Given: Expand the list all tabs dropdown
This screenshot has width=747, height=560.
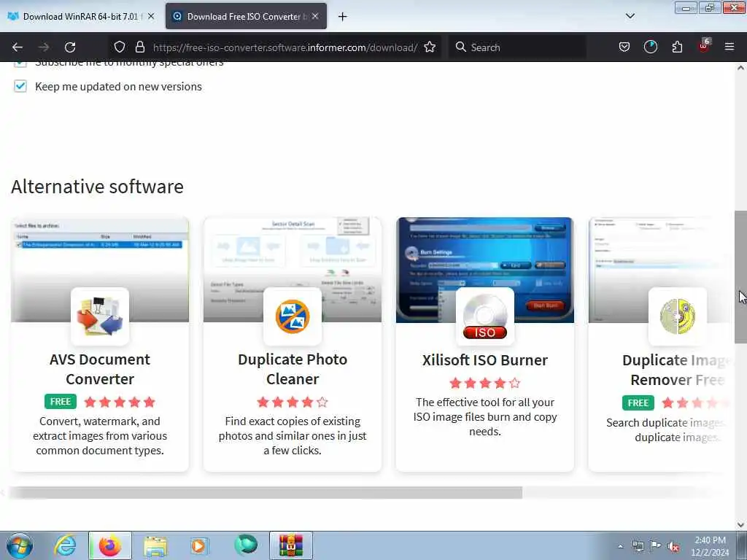Looking at the screenshot, I should coord(630,16).
